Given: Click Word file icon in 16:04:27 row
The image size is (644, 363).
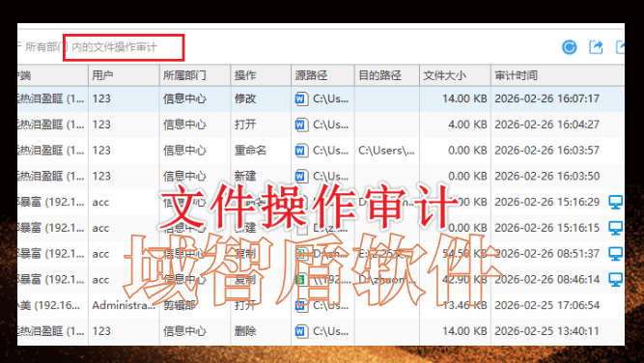Looking at the screenshot, I should (301, 125).
